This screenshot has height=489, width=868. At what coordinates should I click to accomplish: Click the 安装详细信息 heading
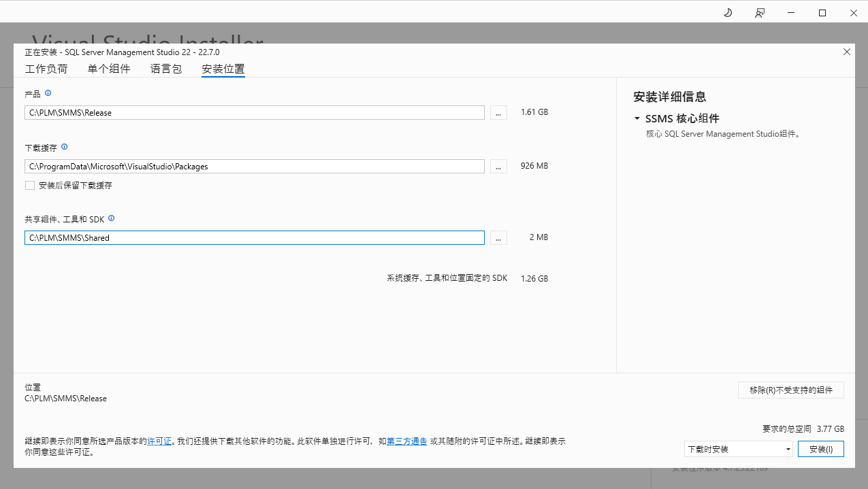pyautogui.click(x=670, y=97)
